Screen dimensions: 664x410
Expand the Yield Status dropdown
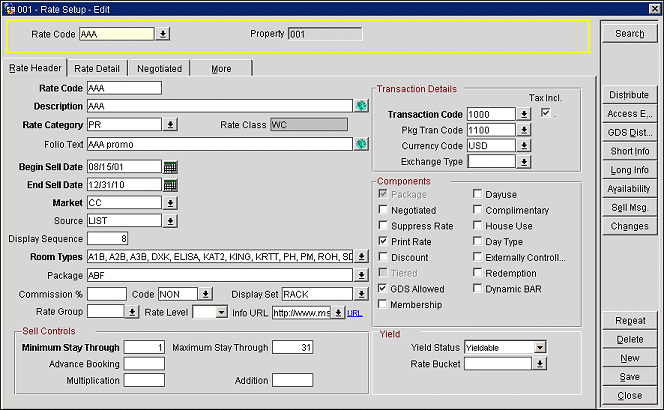click(539, 347)
